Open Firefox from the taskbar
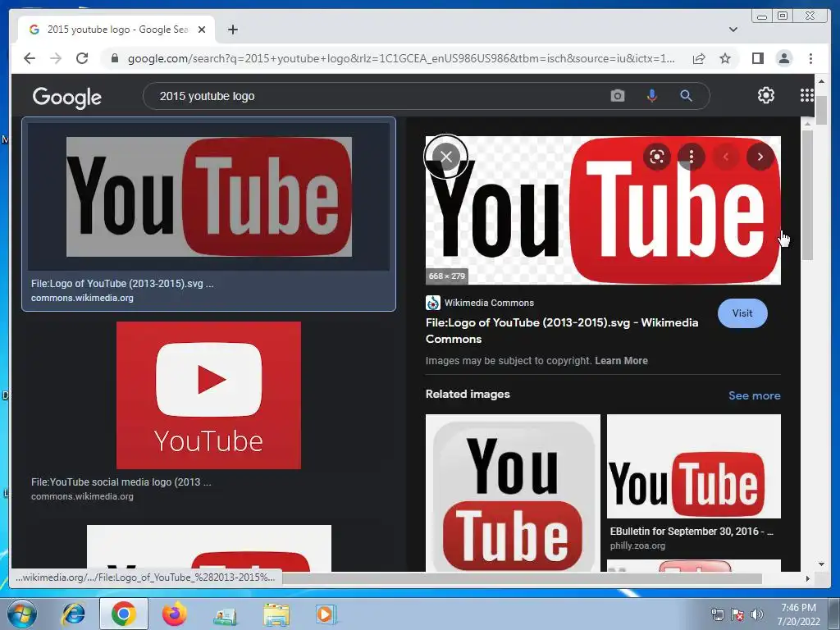 [x=174, y=614]
